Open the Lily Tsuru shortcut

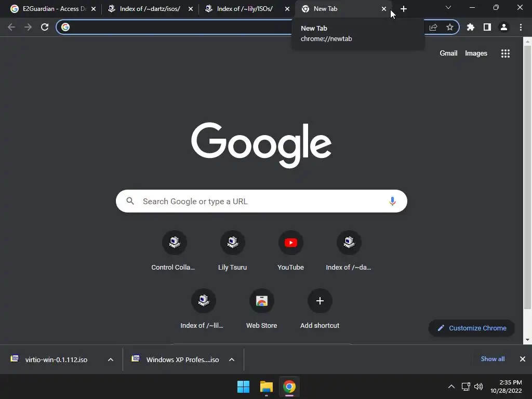232,250
